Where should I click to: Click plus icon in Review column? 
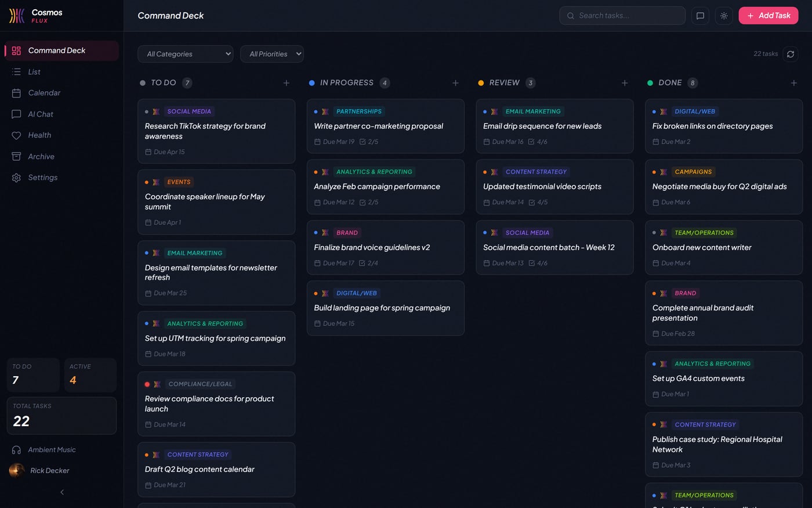tap(625, 83)
